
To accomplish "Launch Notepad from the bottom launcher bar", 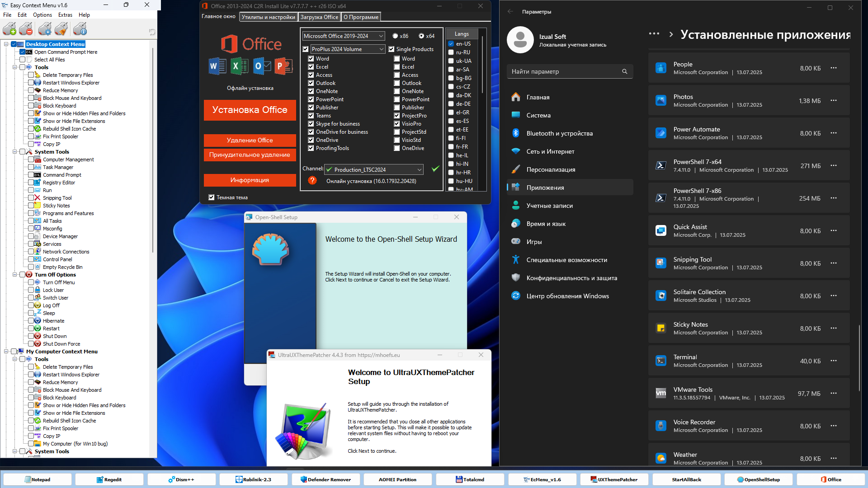I will click(x=37, y=479).
